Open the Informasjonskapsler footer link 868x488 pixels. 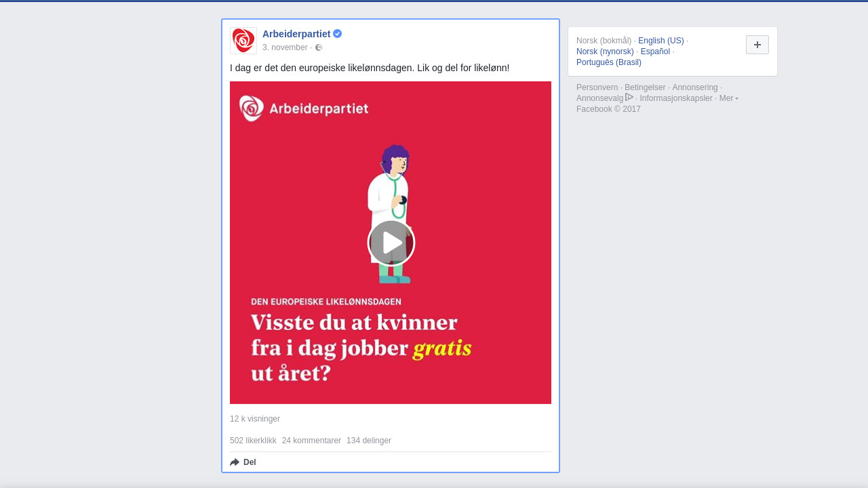coord(676,98)
